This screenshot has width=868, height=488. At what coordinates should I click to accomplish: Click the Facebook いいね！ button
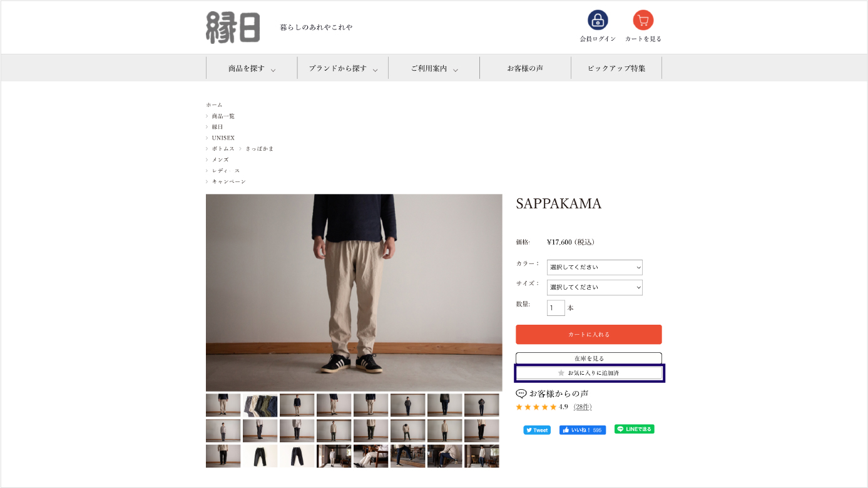point(583,430)
